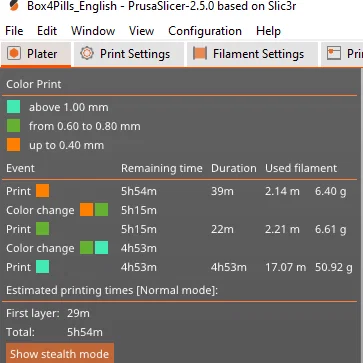
Task: Switch to the Plater tab
Action: (36, 54)
